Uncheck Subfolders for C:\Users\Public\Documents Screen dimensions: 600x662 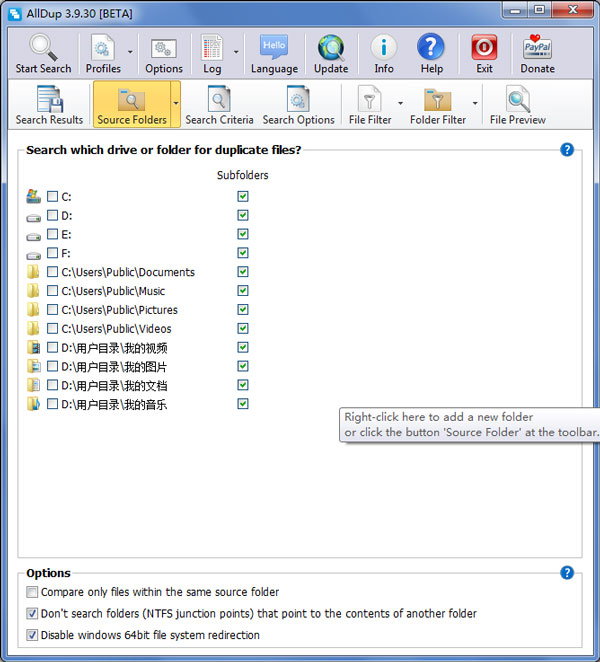243,271
